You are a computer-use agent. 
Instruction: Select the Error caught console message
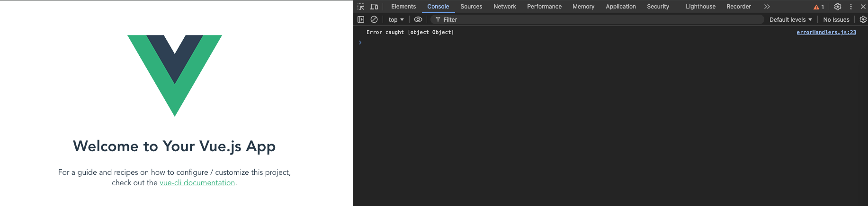410,32
